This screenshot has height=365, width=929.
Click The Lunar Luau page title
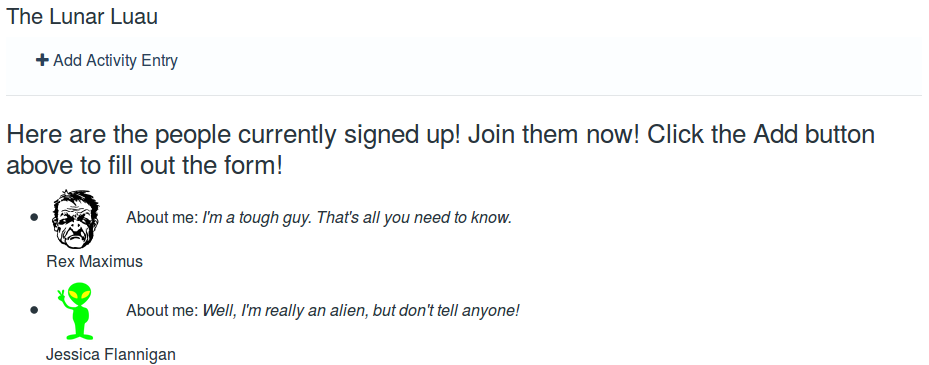[82, 17]
